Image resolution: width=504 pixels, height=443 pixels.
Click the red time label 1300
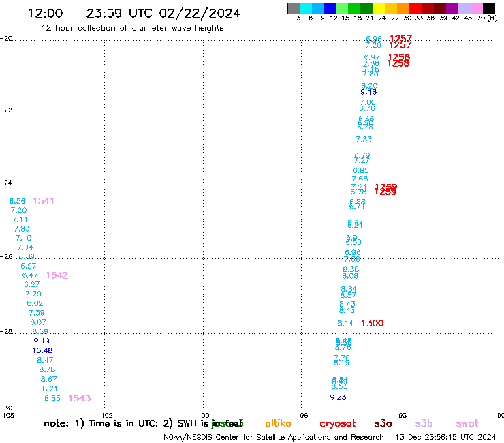pyautogui.click(x=373, y=323)
